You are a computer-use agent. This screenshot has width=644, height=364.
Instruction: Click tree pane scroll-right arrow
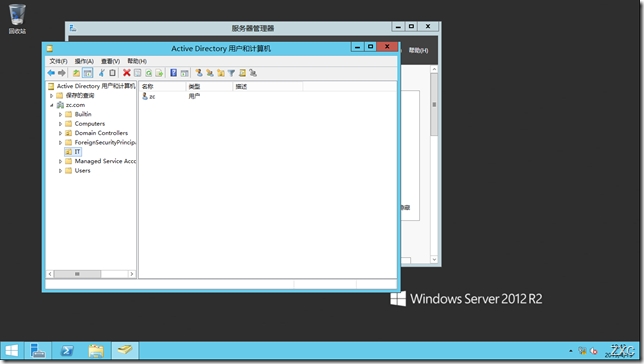131,274
